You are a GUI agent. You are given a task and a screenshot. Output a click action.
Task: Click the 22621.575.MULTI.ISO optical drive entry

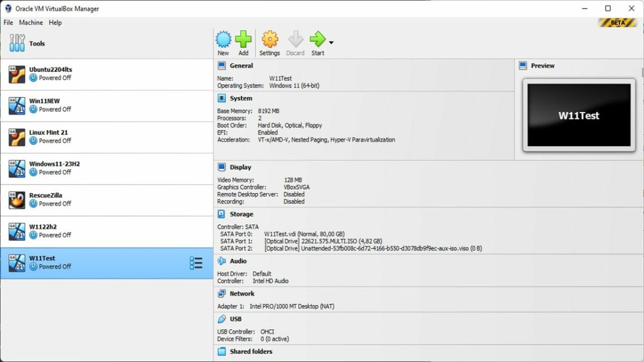click(323, 241)
